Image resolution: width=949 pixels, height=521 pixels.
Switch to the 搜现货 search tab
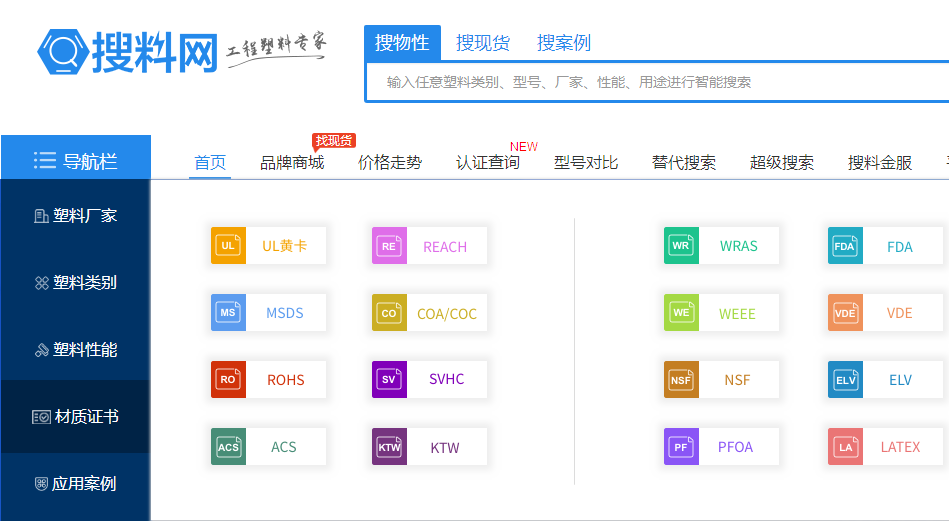coord(483,43)
